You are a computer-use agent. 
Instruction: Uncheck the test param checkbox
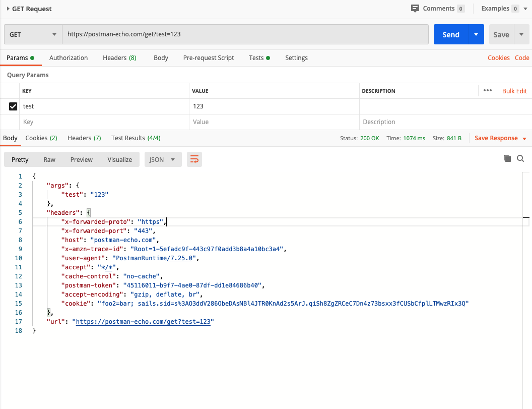(x=13, y=106)
